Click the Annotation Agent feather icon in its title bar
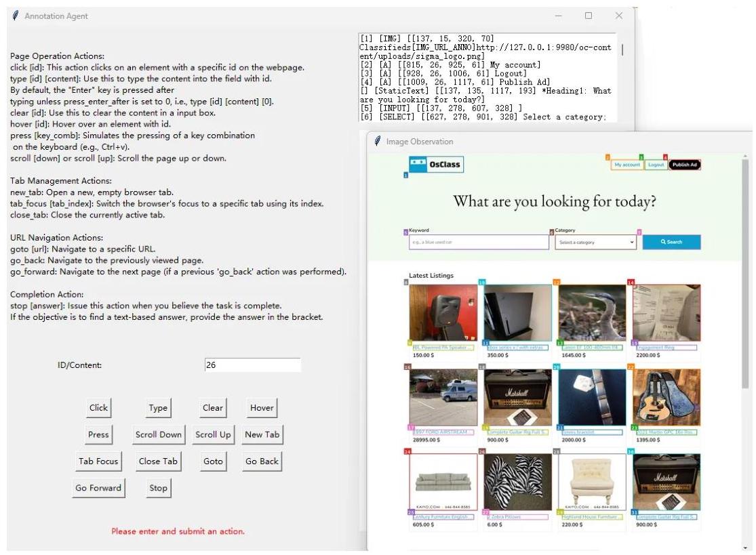This screenshot has width=756, height=555. click(16, 16)
